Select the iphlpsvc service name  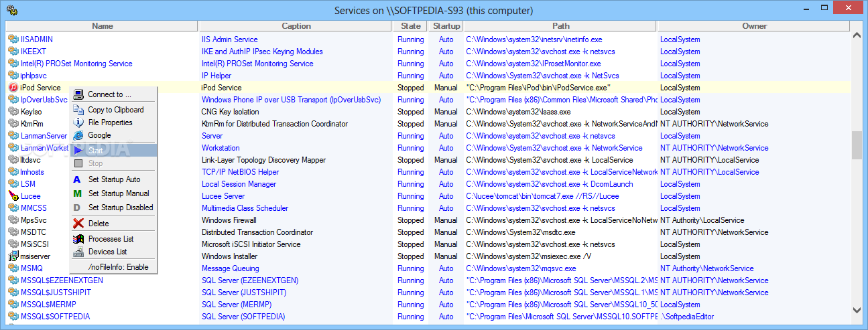coord(32,76)
